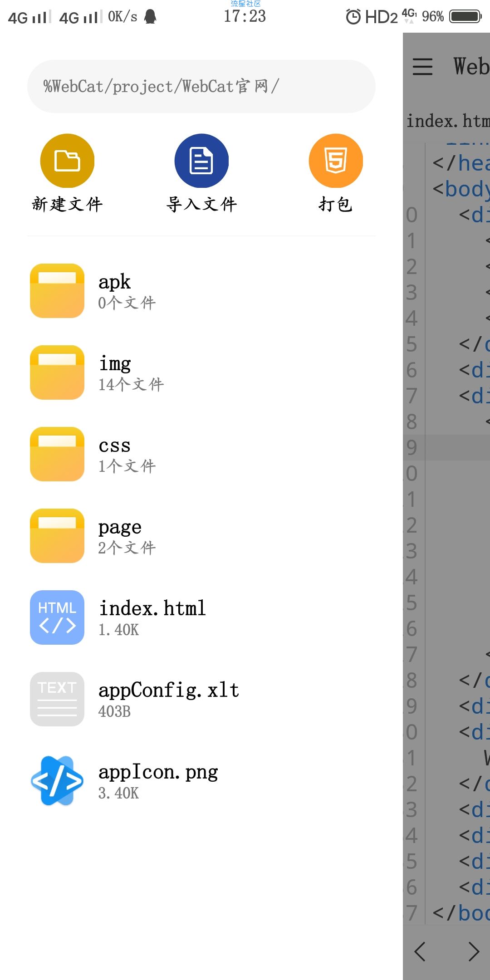This screenshot has height=980, width=490.
Task: Open the hamburger menu icon
Action: (x=422, y=67)
